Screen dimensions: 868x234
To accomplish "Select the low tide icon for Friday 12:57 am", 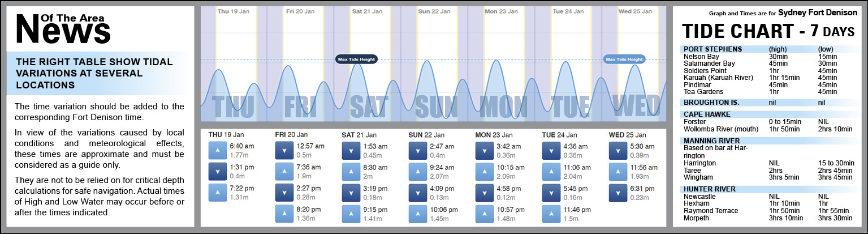I will 284,151.
